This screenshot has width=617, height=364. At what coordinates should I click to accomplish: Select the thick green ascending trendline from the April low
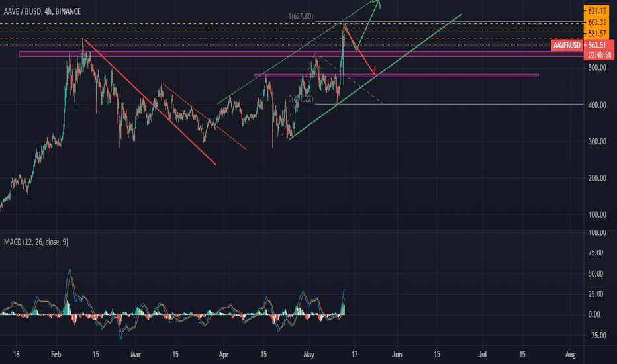click(376, 76)
